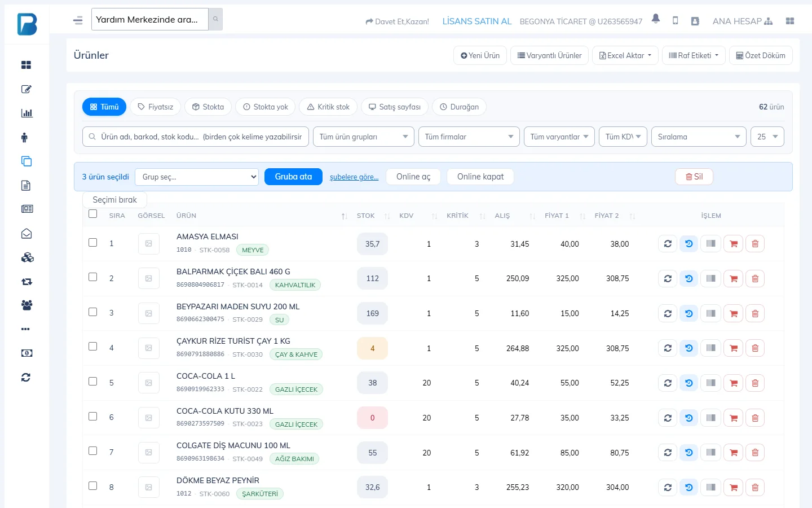This screenshot has width=812, height=508.
Task: Click cart icon for ÇAYKUR RİZE TURİST ÇAY row
Action: click(x=733, y=348)
